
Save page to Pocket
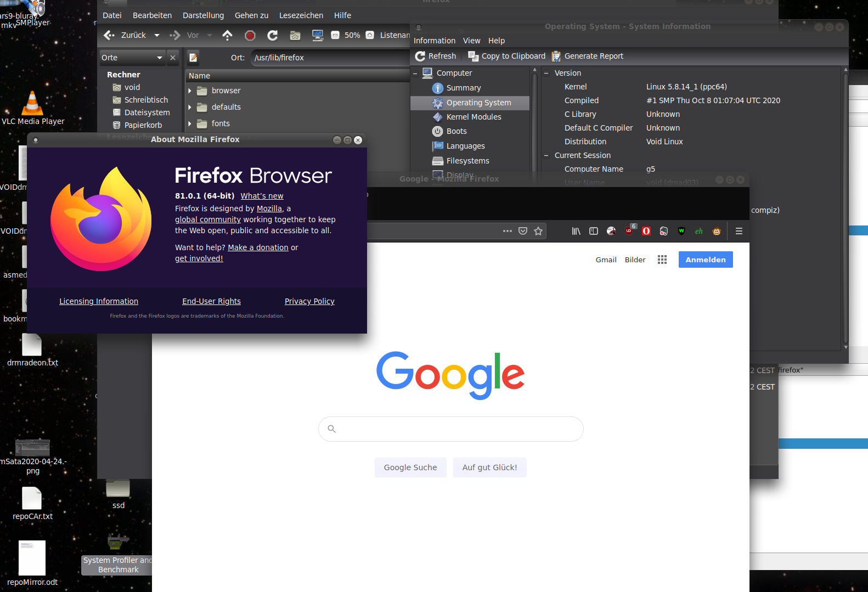tap(523, 231)
